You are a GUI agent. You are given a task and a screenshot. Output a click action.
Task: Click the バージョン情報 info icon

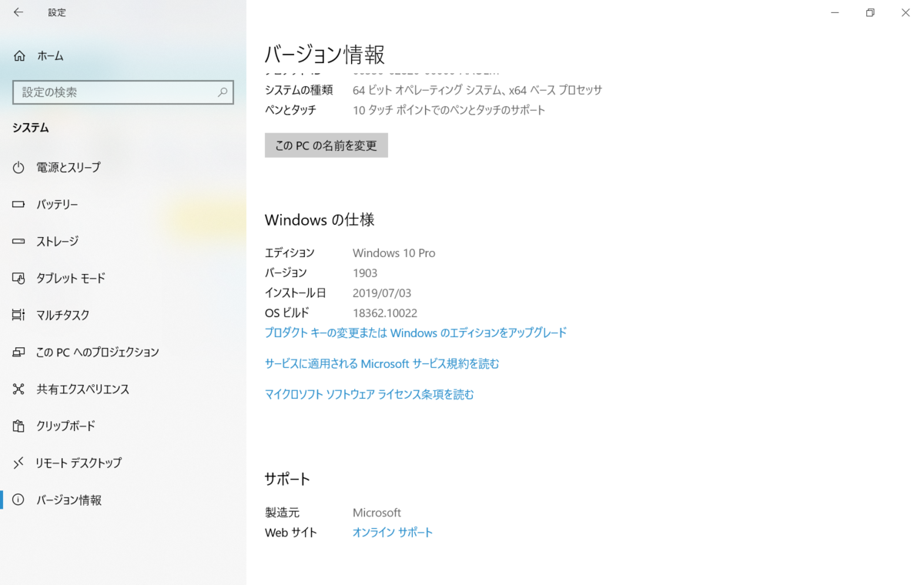18,500
